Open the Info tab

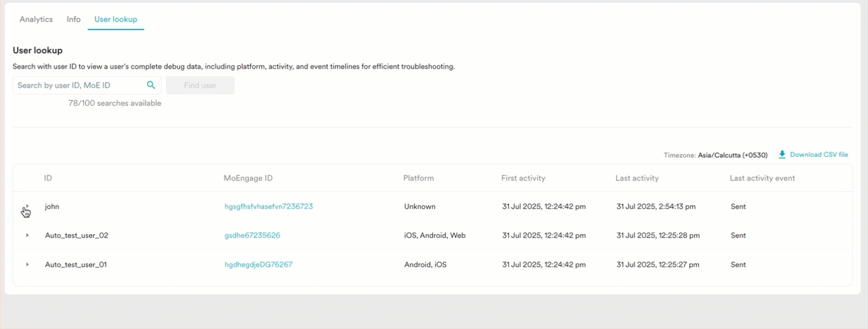74,19
